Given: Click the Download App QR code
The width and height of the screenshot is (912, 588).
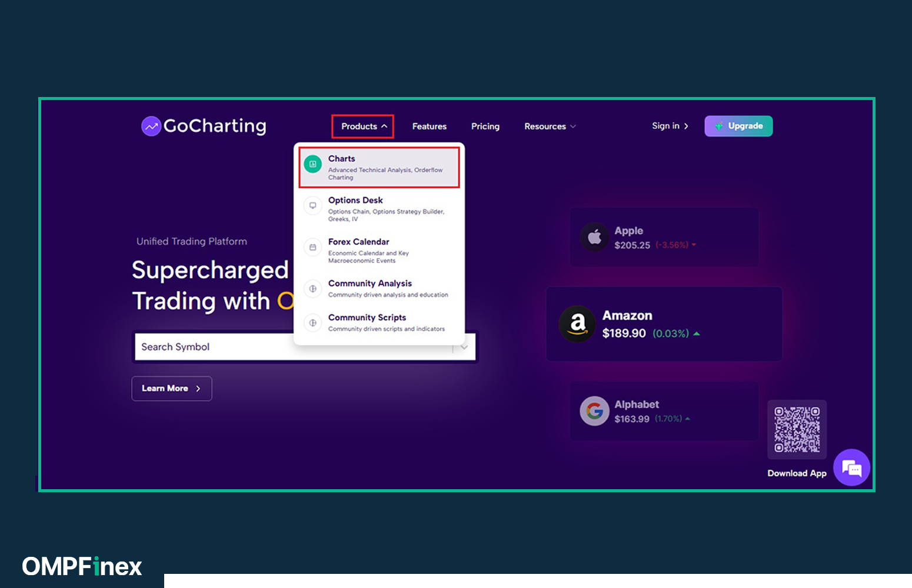Looking at the screenshot, I should [797, 429].
